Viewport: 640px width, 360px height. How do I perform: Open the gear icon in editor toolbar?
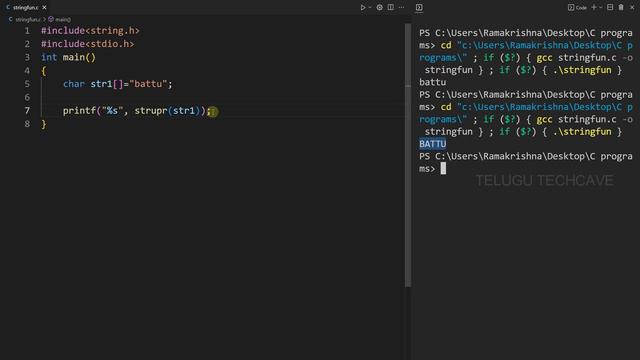click(380, 7)
